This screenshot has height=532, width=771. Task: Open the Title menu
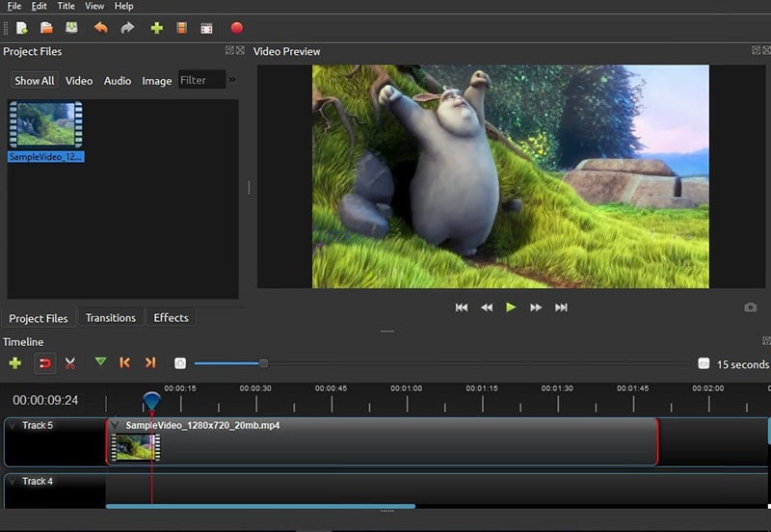pyautogui.click(x=66, y=6)
